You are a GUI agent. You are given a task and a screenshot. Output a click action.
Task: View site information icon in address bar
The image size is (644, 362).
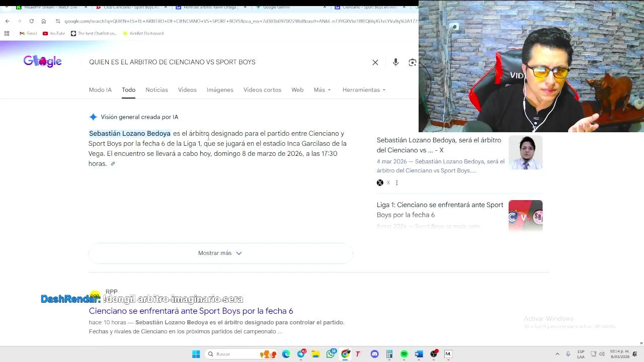pyautogui.click(x=58, y=21)
